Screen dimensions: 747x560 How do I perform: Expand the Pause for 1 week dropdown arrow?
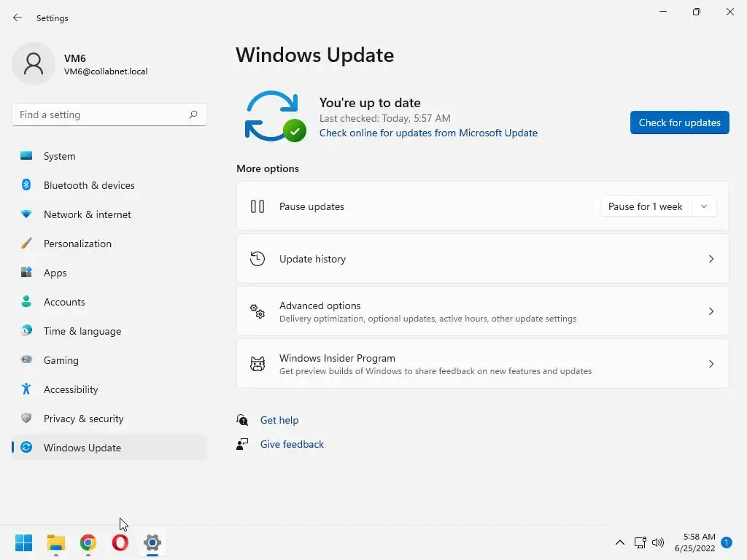click(704, 206)
